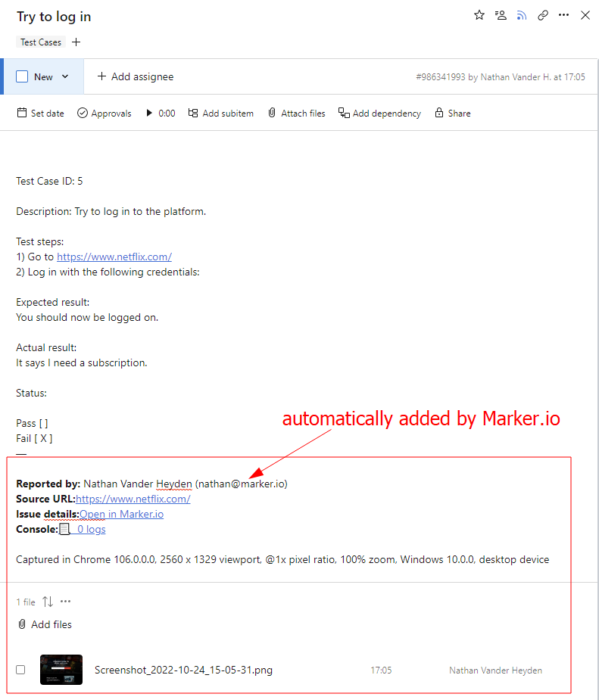Click '1 file' count label

(26, 602)
